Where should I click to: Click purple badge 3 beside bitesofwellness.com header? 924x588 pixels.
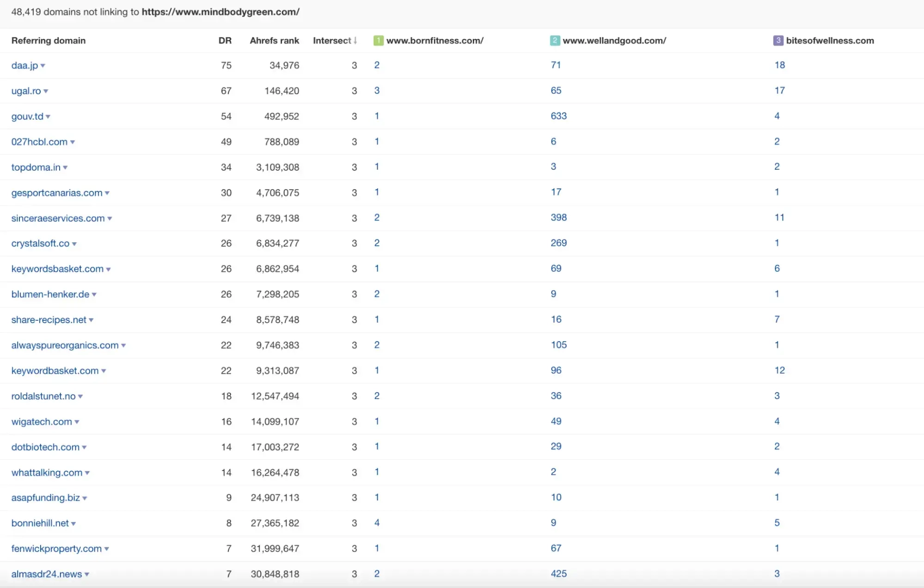tap(778, 41)
